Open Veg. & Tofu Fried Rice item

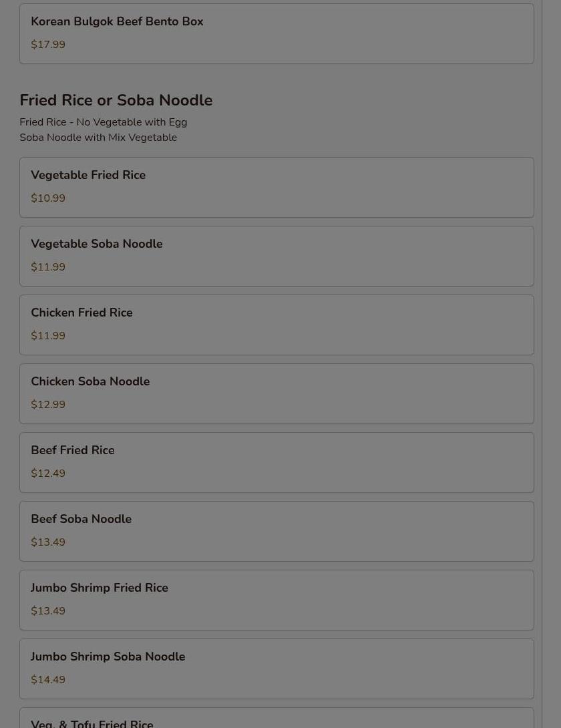point(276,718)
